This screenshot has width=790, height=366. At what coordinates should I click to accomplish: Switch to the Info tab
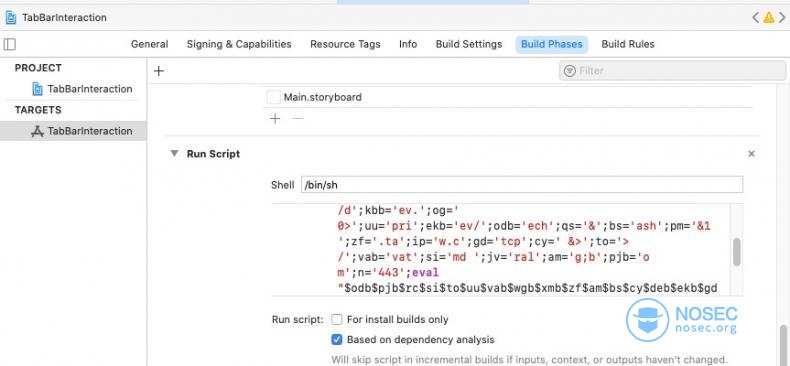[x=408, y=44]
